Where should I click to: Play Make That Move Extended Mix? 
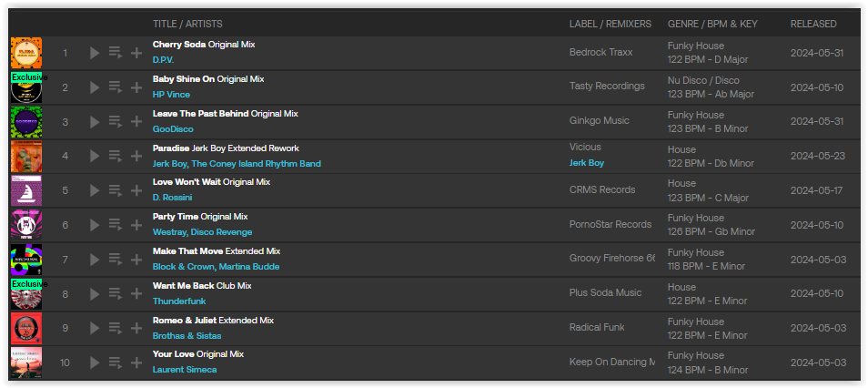pos(95,260)
